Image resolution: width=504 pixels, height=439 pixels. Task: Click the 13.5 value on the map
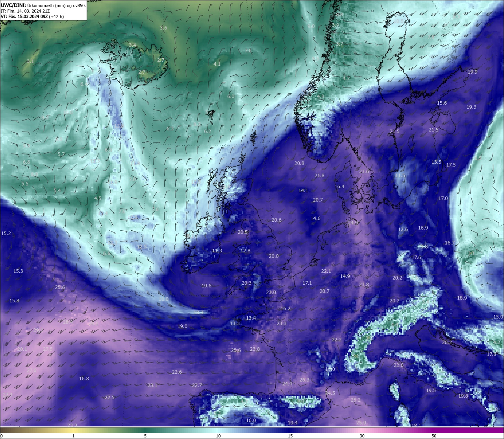(436, 162)
